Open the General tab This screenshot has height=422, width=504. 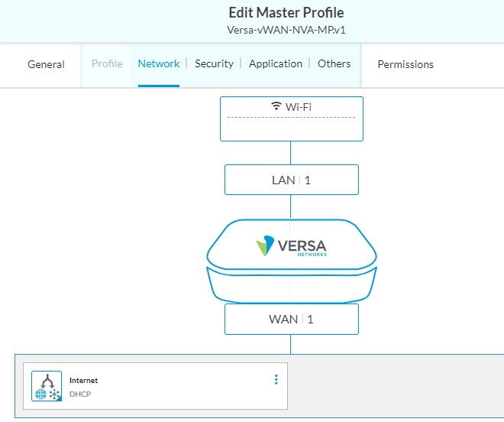pos(46,64)
